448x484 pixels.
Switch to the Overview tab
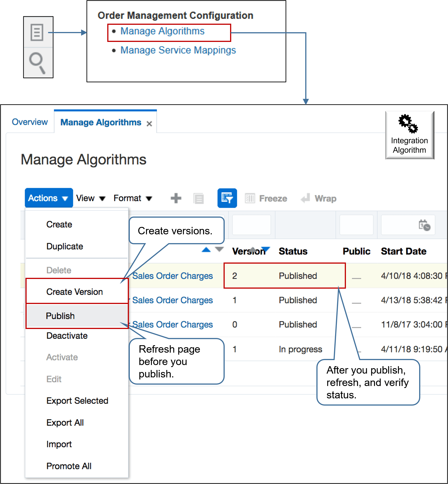click(x=30, y=122)
